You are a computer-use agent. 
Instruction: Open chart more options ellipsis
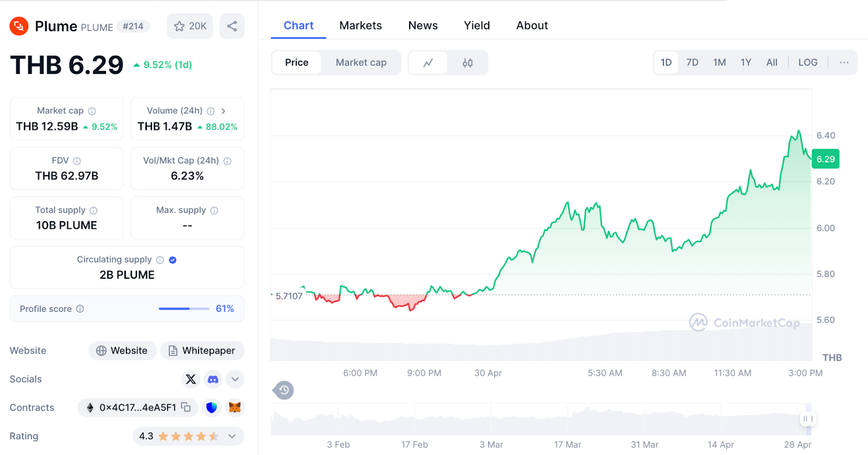click(844, 62)
